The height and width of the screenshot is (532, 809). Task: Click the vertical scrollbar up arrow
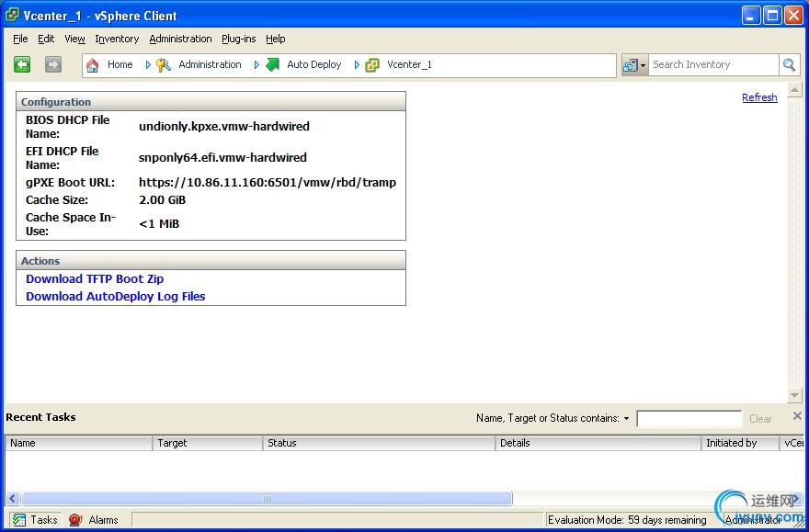point(794,90)
